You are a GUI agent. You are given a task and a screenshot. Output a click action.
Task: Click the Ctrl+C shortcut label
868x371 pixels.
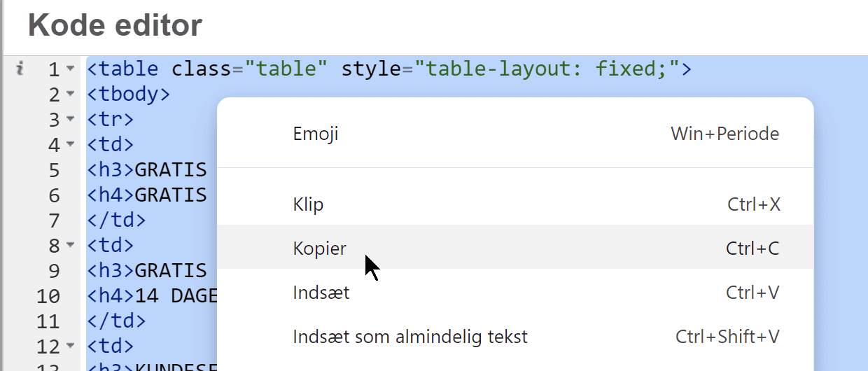752,248
